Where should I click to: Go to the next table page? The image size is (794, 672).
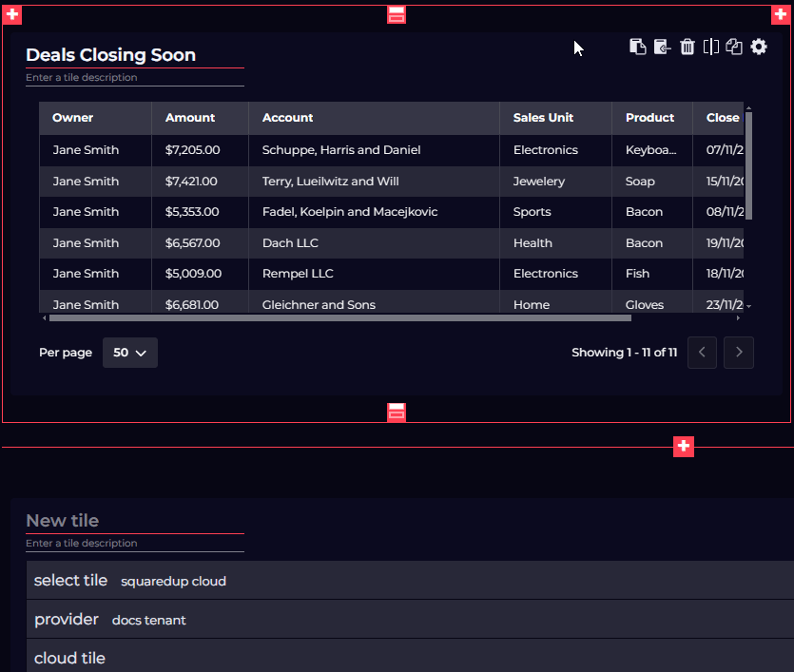pyautogui.click(x=739, y=353)
